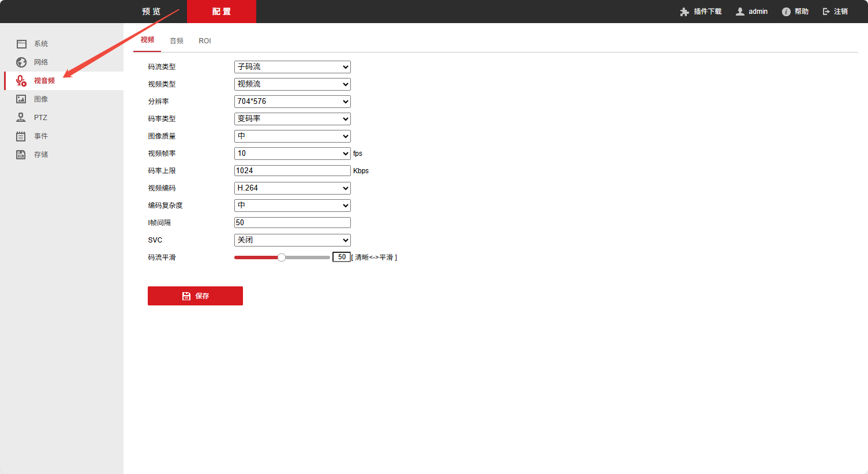
Task: Click the 图像 (Image) sidebar icon
Action: 21,99
